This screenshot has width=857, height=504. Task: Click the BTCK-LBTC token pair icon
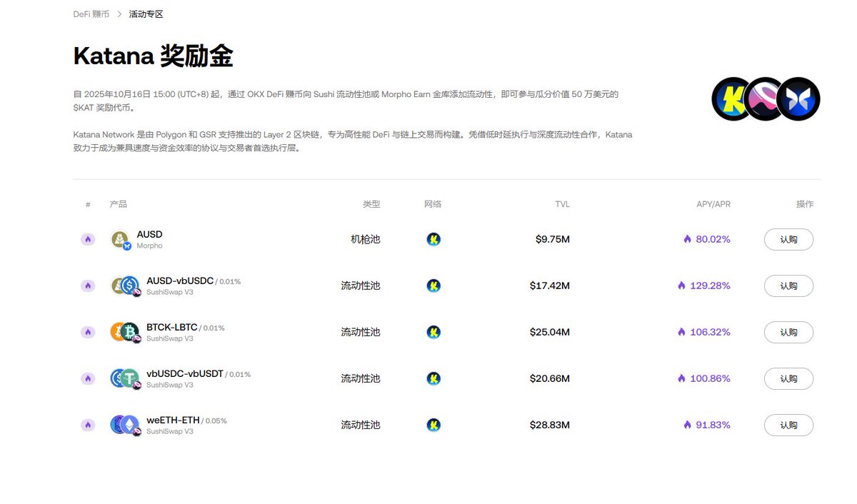point(126,333)
